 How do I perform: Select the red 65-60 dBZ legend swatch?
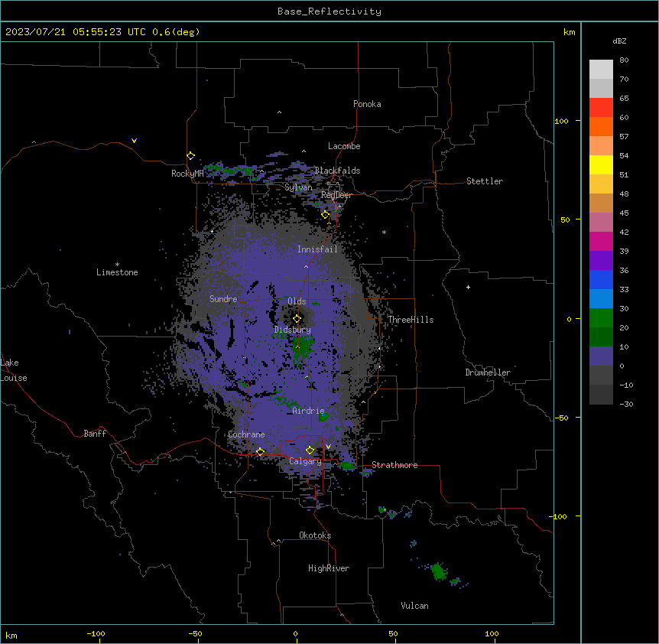pos(601,107)
